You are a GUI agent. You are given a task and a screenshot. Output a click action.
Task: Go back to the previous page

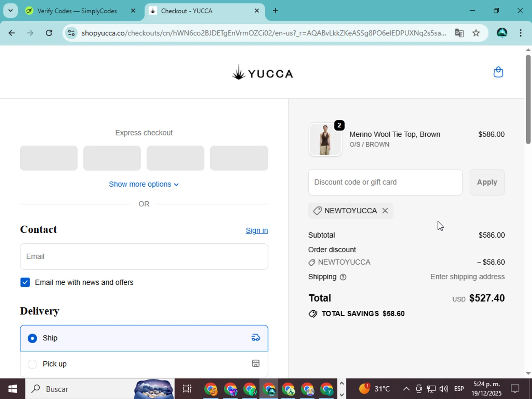click(12, 33)
